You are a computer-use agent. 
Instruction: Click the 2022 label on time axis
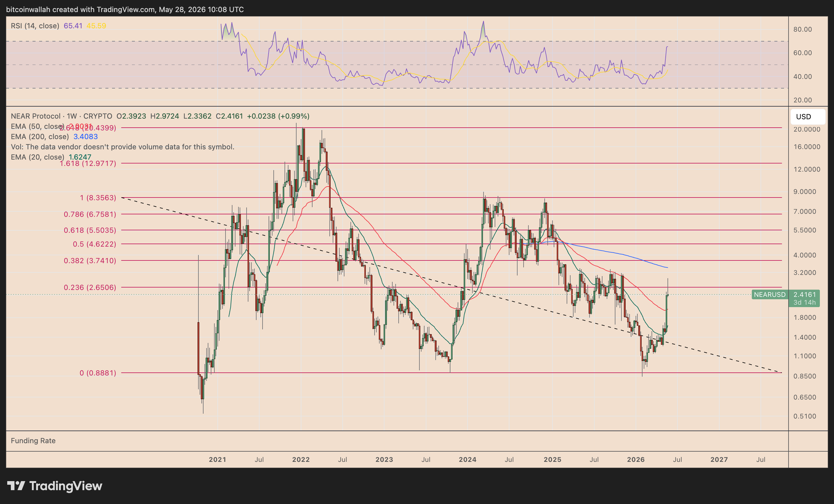pos(301,460)
